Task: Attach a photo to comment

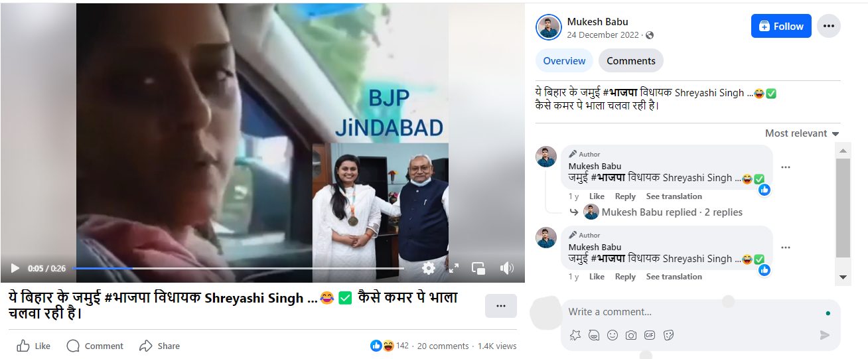Action: [x=631, y=335]
